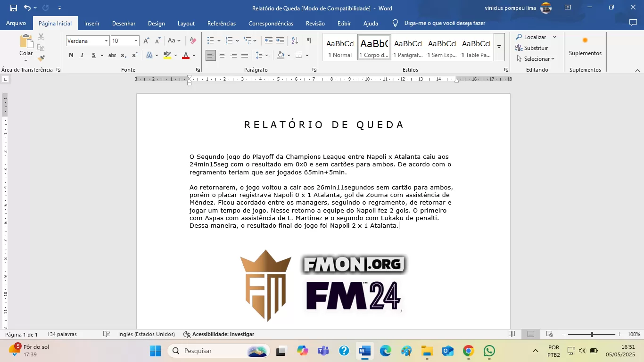Open the Windows Start menu
The image size is (644, 362).
(155, 351)
